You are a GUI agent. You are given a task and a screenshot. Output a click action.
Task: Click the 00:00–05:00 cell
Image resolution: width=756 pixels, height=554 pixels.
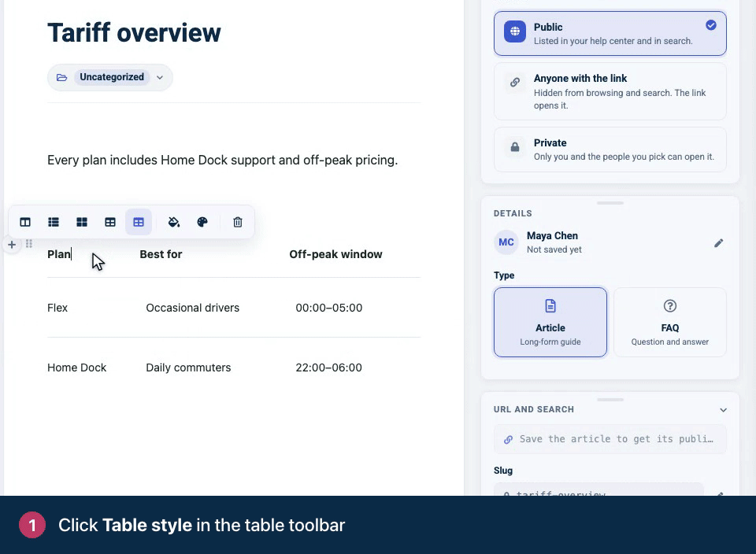click(329, 308)
